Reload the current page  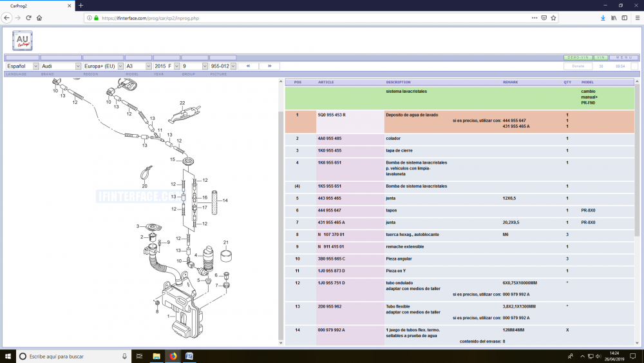point(28,17)
